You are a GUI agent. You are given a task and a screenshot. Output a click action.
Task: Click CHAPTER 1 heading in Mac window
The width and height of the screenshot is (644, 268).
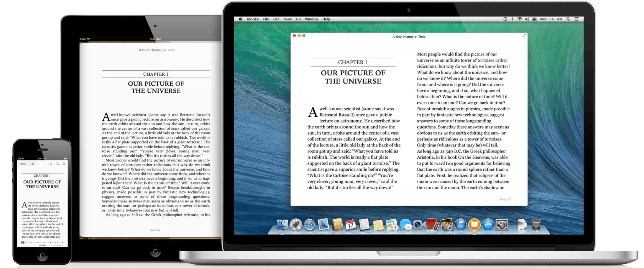point(353,62)
